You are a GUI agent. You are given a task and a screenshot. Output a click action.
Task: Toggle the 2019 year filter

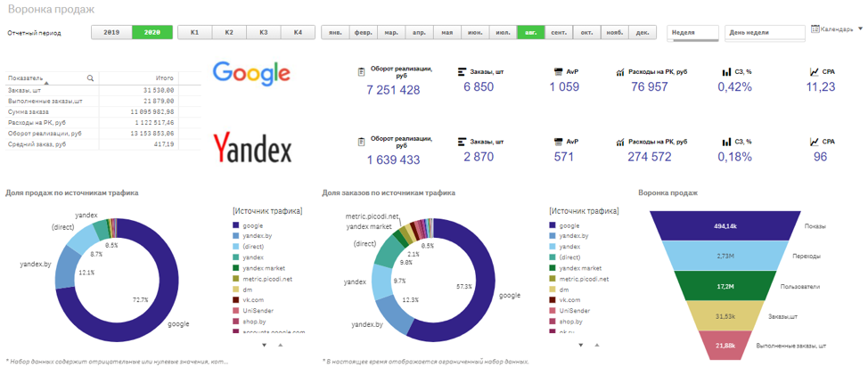(x=111, y=32)
